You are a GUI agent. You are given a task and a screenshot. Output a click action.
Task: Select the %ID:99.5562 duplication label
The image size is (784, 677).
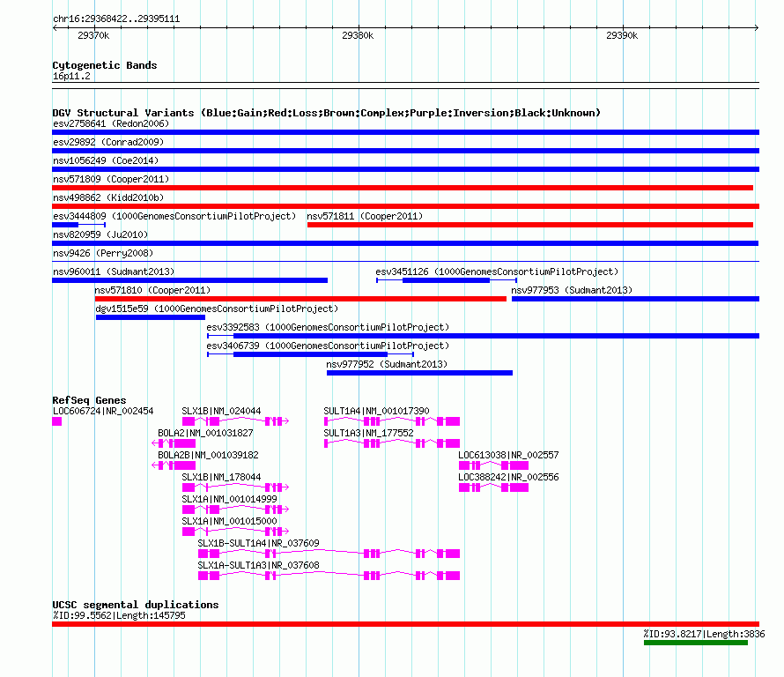pyautogui.click(x=119, y=616)
